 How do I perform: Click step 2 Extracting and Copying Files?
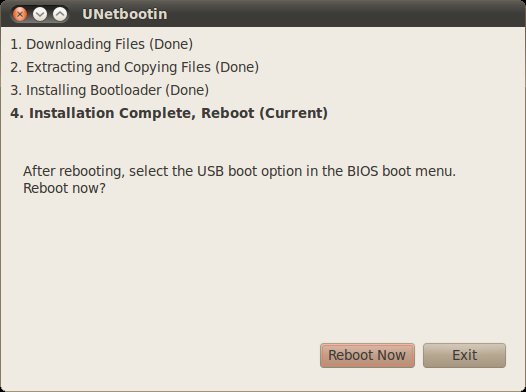coord(135,67)
